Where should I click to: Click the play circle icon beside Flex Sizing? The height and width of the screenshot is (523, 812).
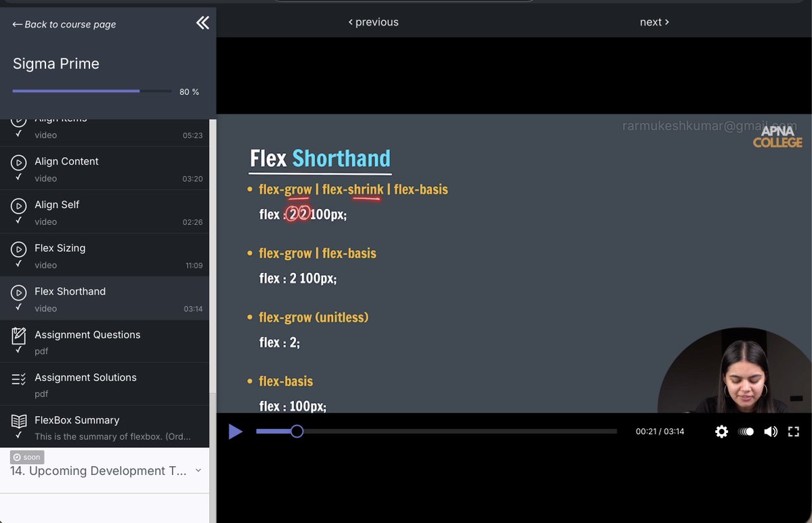(x=19, y=249)
